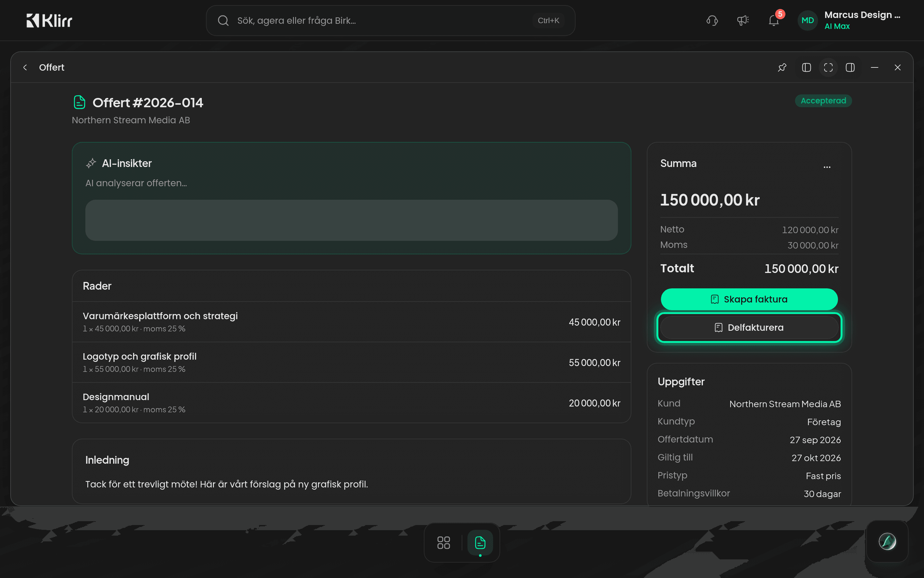
Task: Click the MD avatar
Action: (x=808, y=21)
